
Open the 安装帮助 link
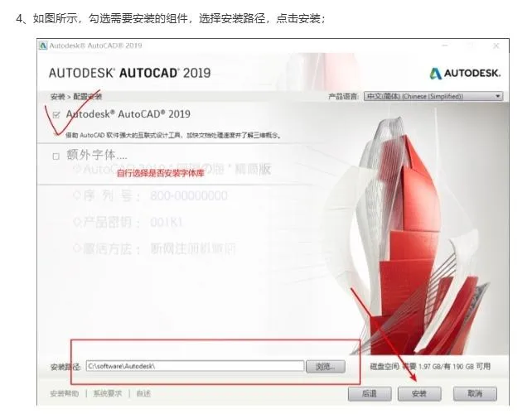tap(64, 393)
